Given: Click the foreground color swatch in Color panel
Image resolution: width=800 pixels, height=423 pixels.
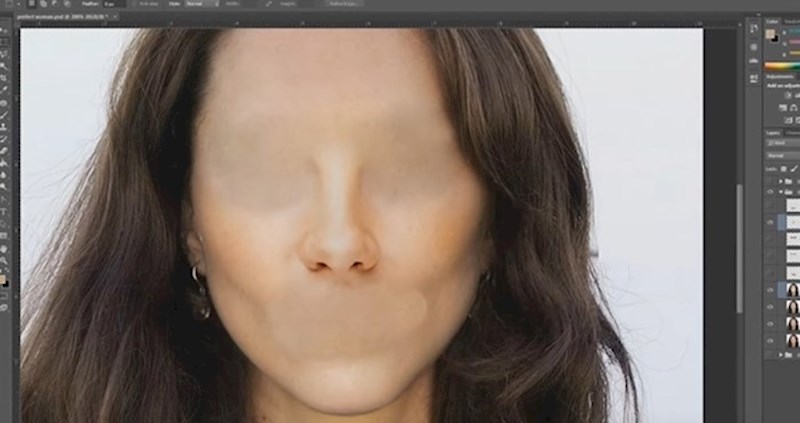Looking at the screenshot, I should (x=770, y=35).
